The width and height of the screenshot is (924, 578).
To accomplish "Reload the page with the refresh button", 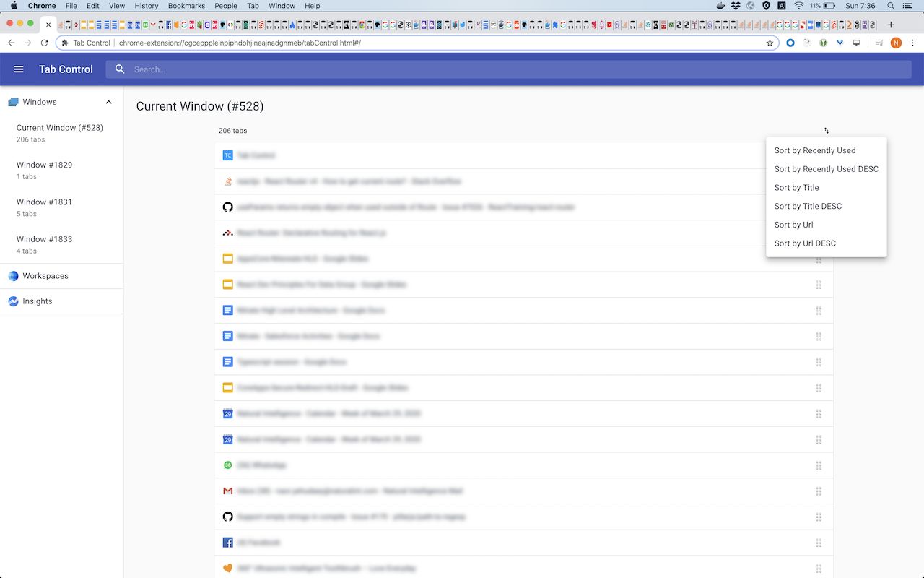I will tap(44, 43).
